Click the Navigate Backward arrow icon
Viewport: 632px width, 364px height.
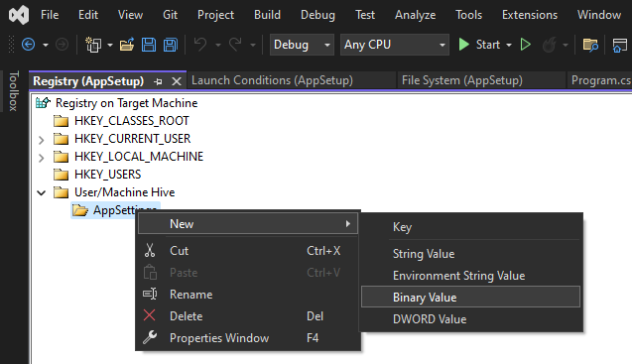pos(28,45)
